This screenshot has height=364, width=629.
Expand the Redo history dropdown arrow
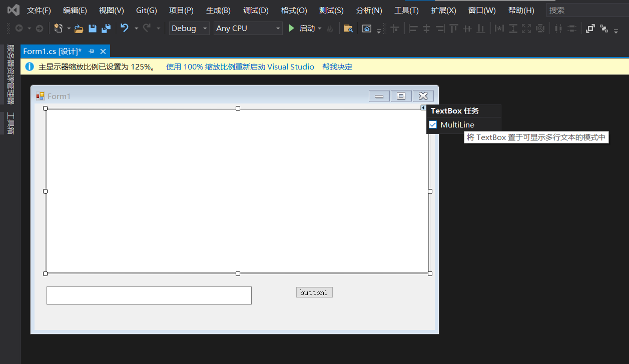158,28
